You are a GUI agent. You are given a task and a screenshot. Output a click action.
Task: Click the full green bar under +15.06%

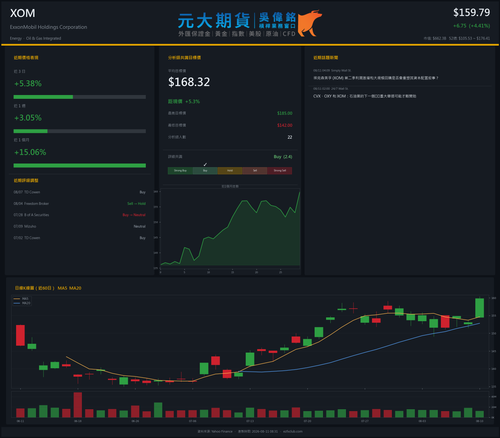pyautogui.click(x=80, y=166)
